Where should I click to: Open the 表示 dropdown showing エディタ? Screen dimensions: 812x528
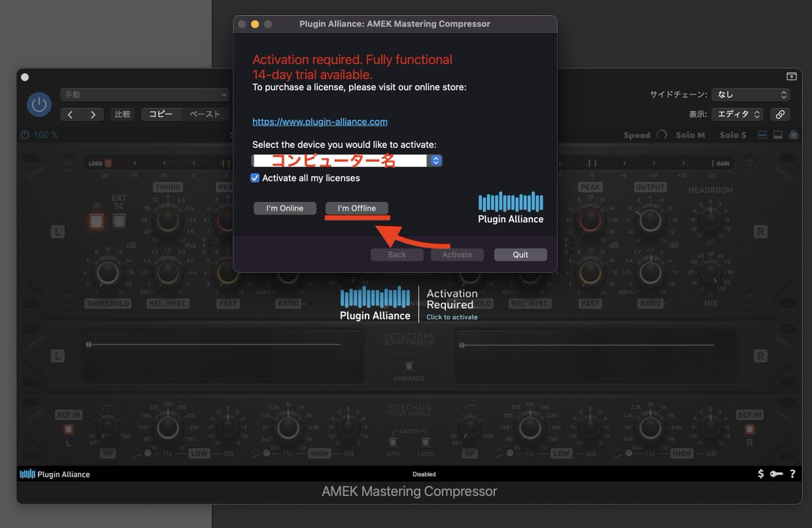pos(738,114)
